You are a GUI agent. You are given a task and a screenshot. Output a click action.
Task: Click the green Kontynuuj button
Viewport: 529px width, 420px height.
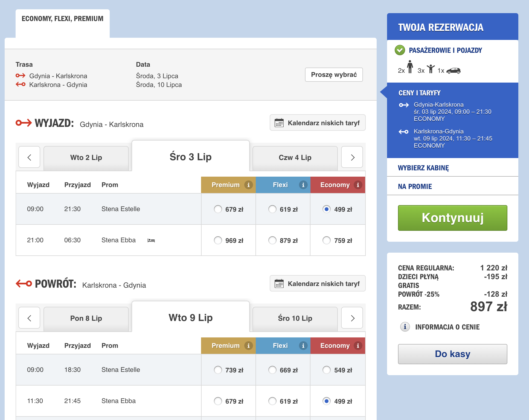(452, 218)
